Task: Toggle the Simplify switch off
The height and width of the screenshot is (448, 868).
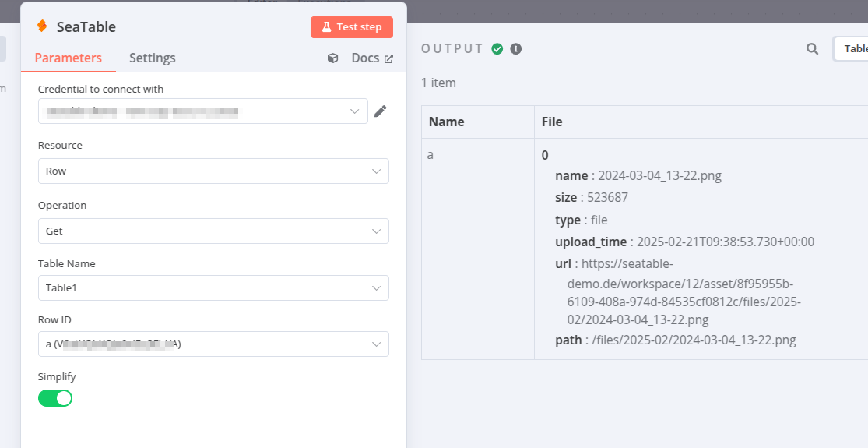Action: pos(54,398)
